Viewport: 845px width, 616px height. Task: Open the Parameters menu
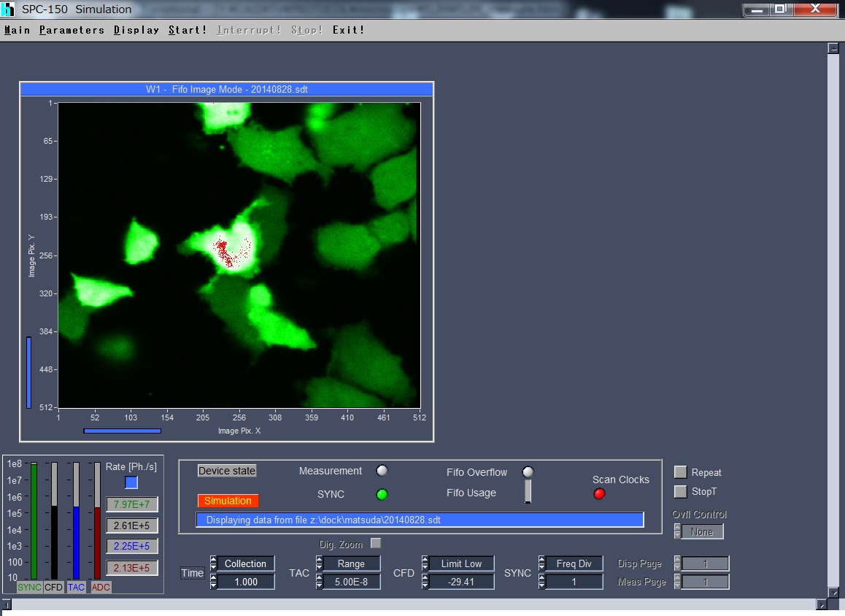(72, 30)
